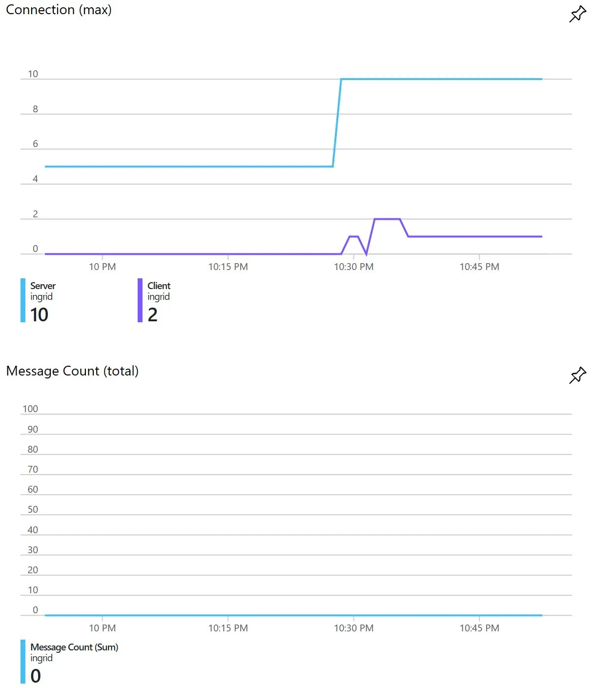Click the Message Count legend value 0
616x688 pixels.
[x=36, y=676]
